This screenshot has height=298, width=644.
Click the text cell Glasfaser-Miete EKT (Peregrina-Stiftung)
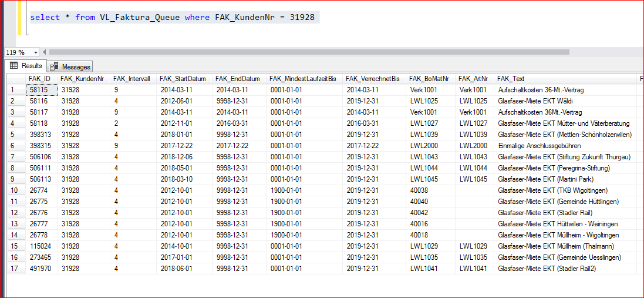pyautogui.click(x=566, y=168)
